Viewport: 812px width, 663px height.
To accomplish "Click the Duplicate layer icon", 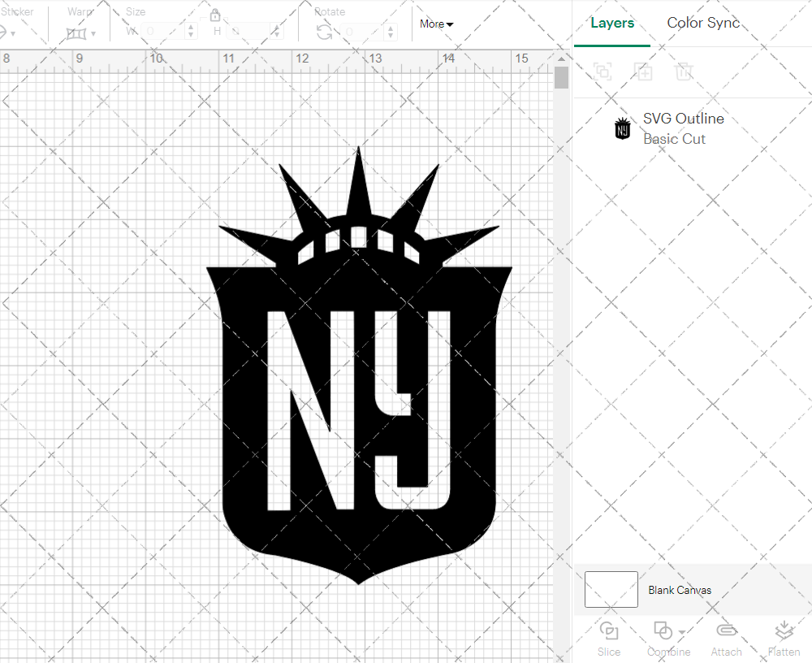I will (644, 71).
